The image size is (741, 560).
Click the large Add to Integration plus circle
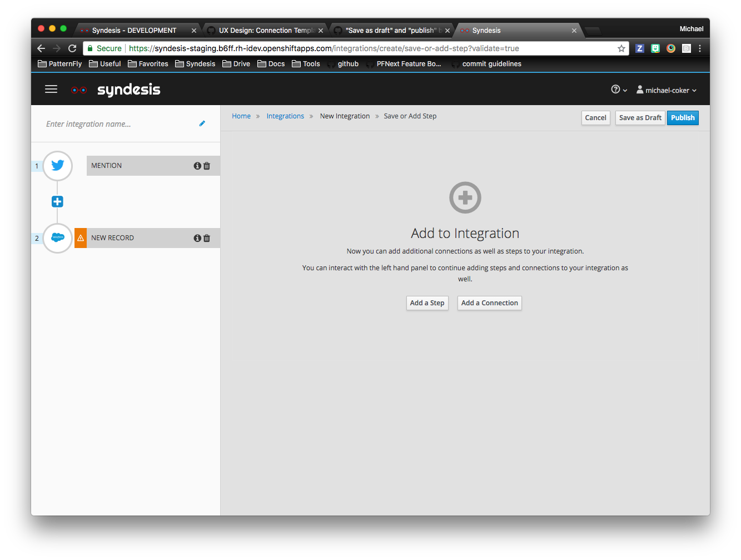point(465,197)
